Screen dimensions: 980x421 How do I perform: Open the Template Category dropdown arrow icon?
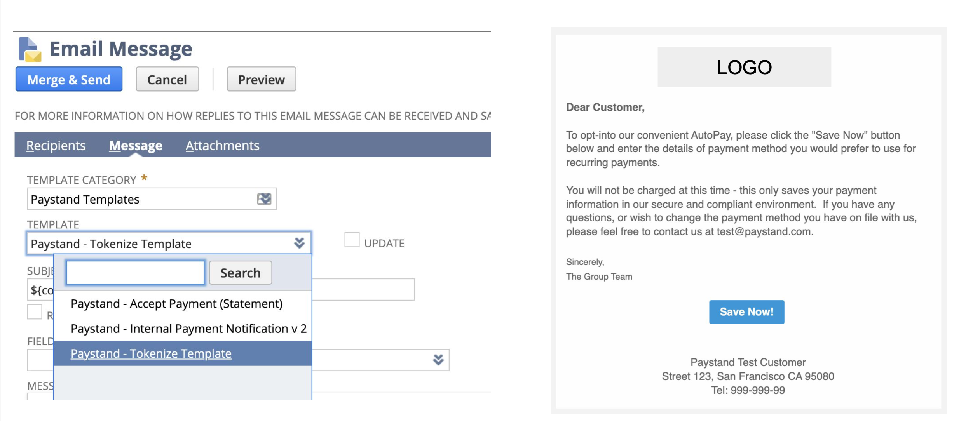point(264,199)
